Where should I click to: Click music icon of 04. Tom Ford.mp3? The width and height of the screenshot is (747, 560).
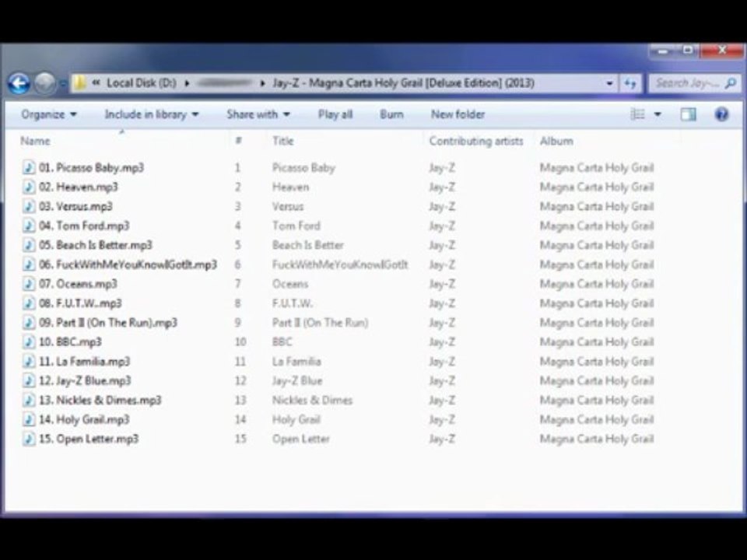(x=29, y=226)
